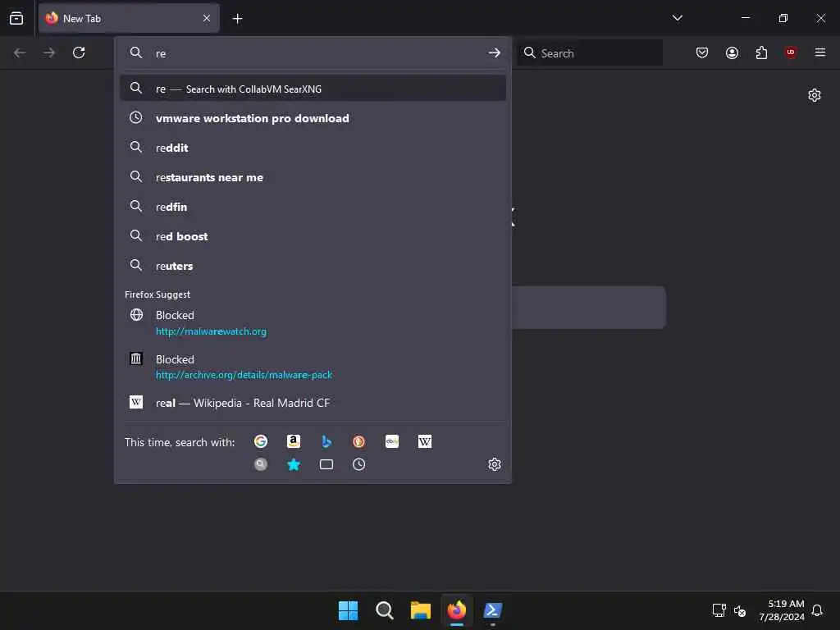Open PowerShell from the taskbar

pos(493,610)
